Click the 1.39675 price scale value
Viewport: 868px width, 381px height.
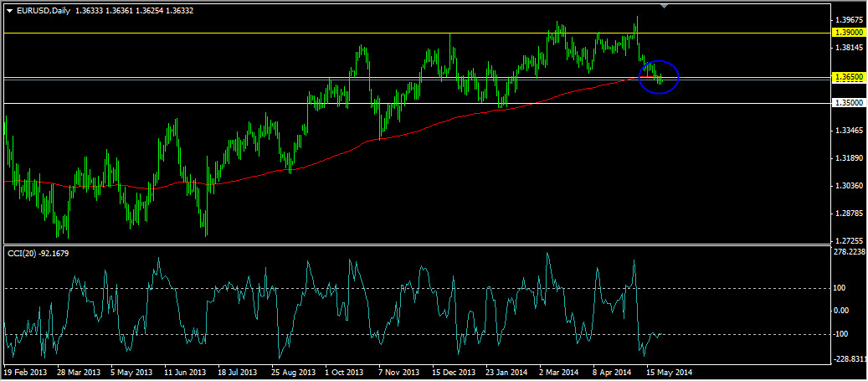(x=850, y=19)
